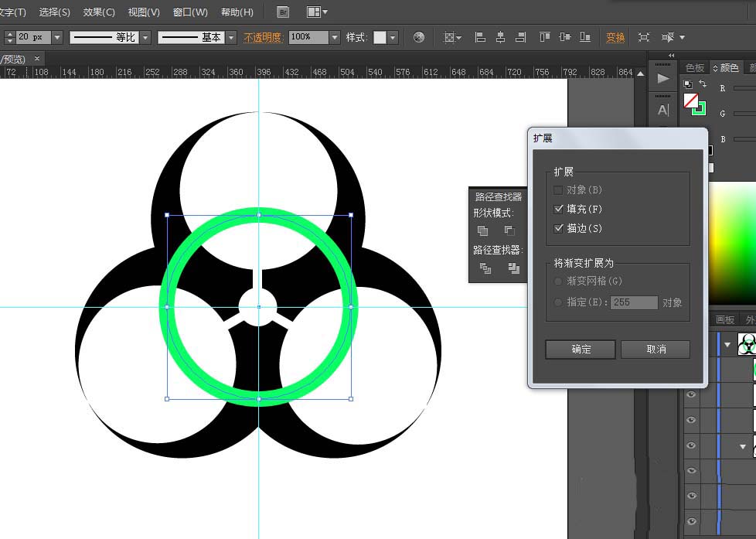Viewport: 756px width, 539px height.
Task: Collapse the nested sublayer triangle in Layers
Action: coord(743,447)
